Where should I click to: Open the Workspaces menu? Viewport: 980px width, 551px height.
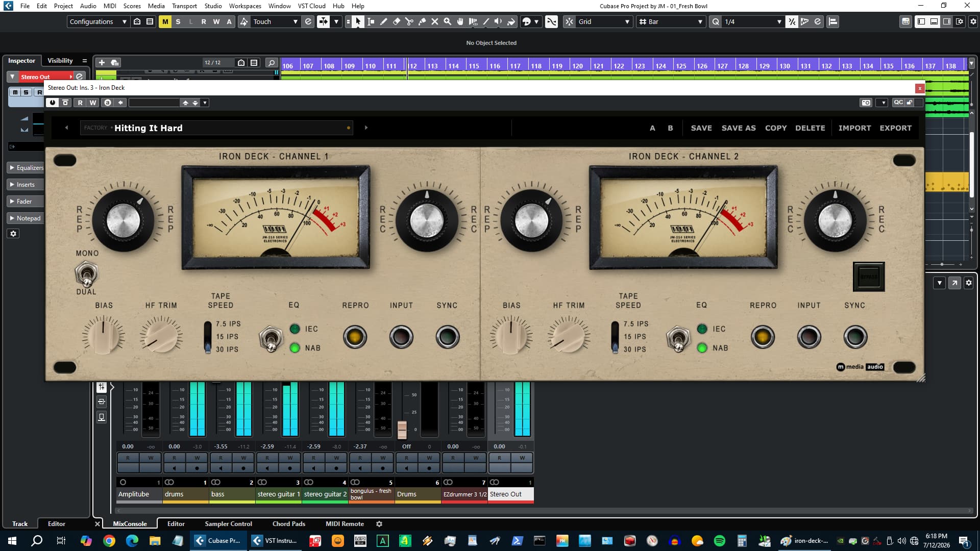tap(245, 6)
